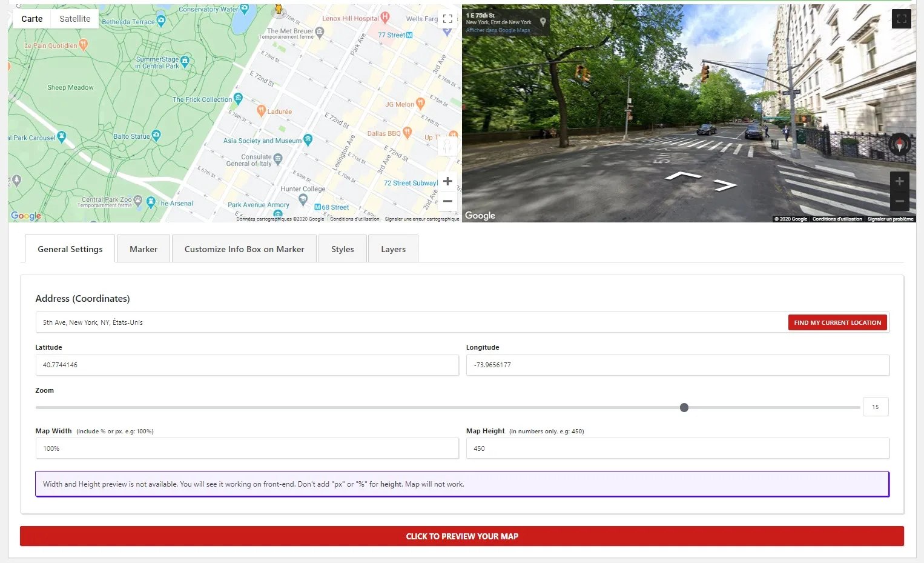924x563 pixels.
Task: Open Customize Info Box on Marker tab
Action: point(244,249)
